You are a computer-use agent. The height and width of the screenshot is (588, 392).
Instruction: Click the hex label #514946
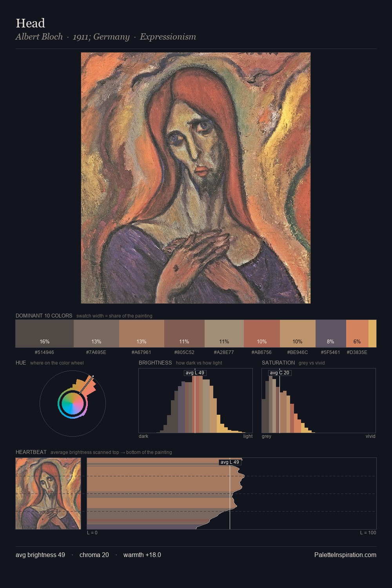(x=44, y=352)
